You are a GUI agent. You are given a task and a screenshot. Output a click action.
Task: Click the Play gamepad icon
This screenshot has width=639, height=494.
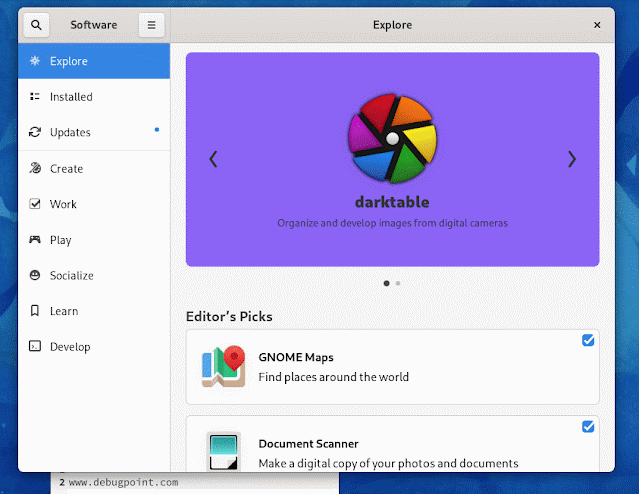click(x=35, y=239)
